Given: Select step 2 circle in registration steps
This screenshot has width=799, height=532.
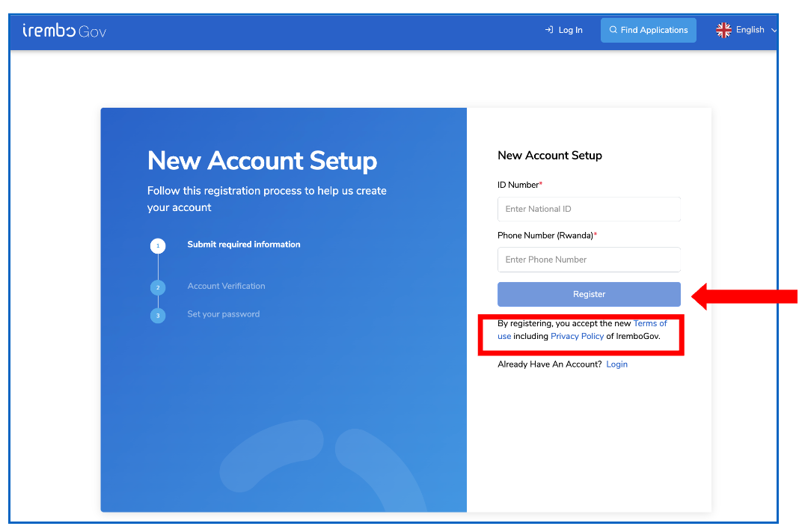Looking at the screenshot, I should (x=158, y=287).
